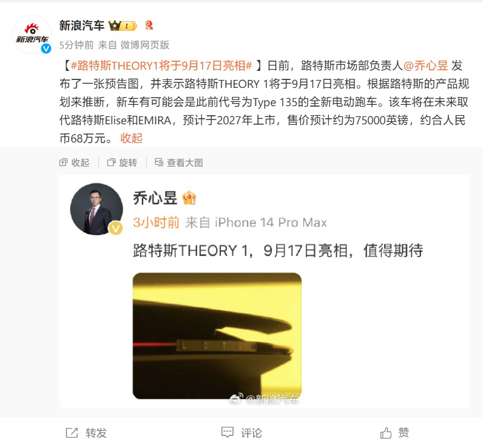Viewport: 483px width, 448px height.
Task: Open the 新浪汽车 profile avatar
Action: [x=32, y=34]
